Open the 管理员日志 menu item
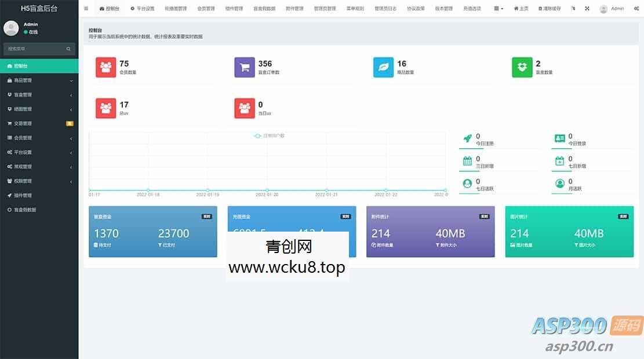644x359 pixels. tap(385, 8)
